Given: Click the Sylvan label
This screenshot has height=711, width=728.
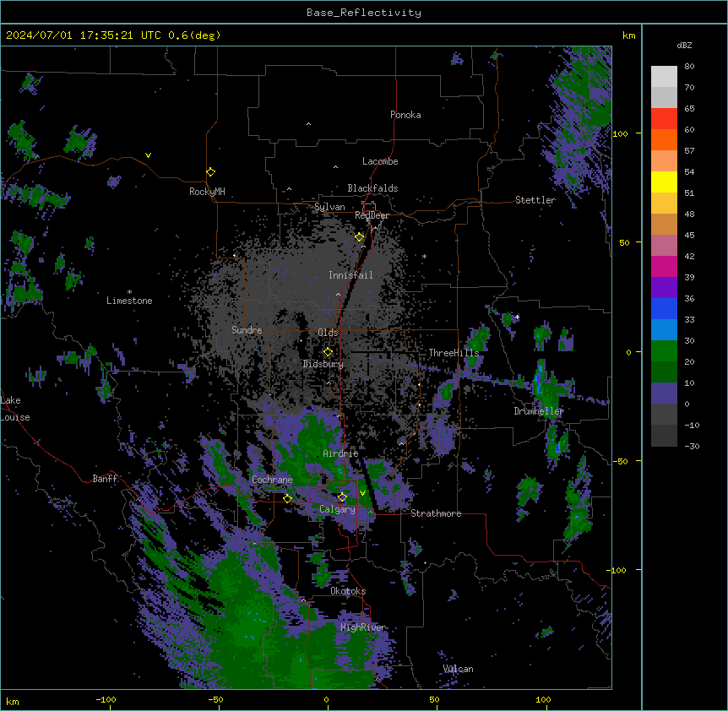Looking at the screenshot, I should (329, 207).
